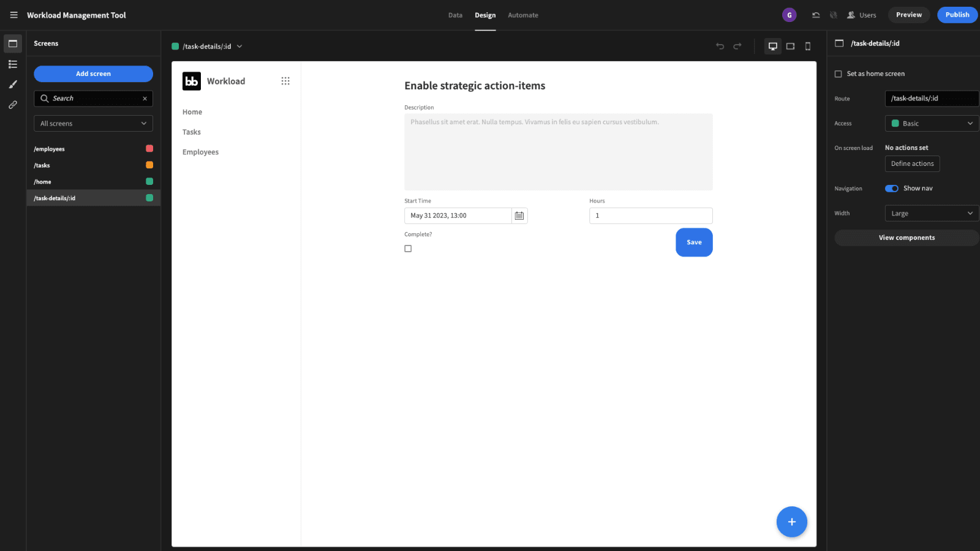Open the app grid dots menu
The height and width of the screenshot is (551, 980).
click(285, 81)
